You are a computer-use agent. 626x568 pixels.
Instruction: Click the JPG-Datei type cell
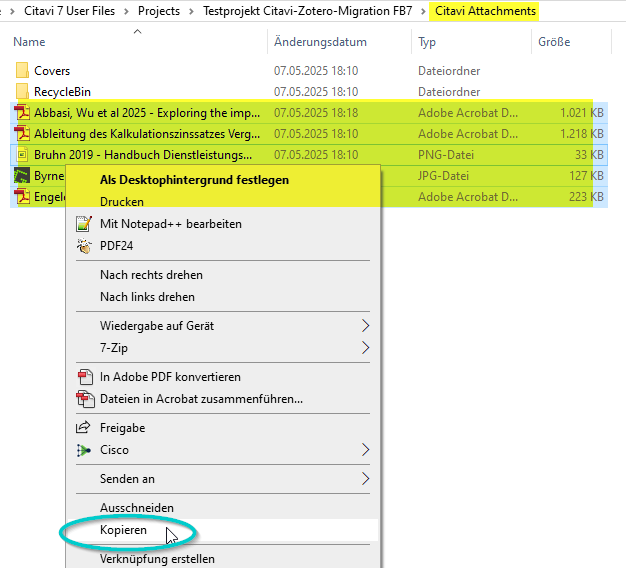coord(443,176)
